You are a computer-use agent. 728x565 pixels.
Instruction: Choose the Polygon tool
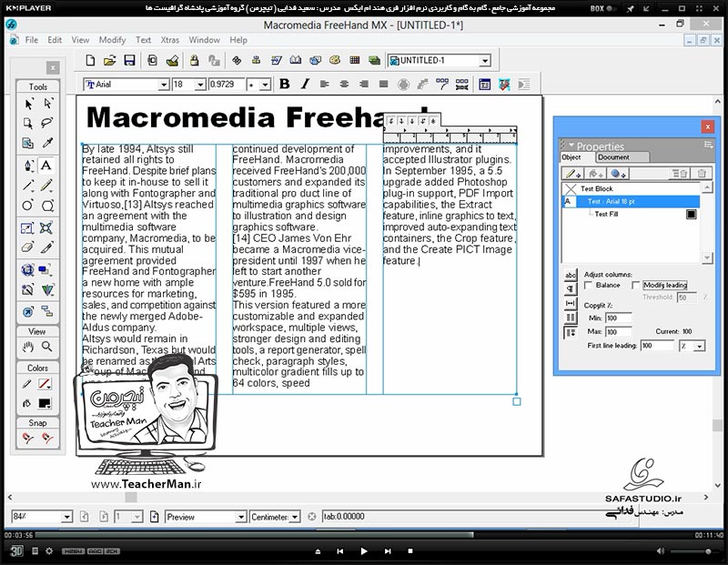point(47,206)
